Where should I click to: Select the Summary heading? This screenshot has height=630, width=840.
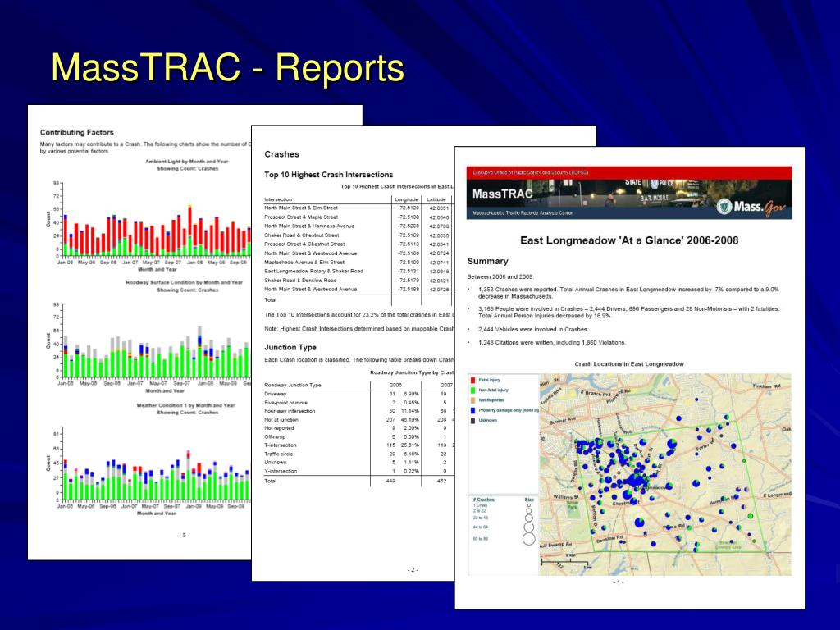pyautogui.click(x=487, y=261)
